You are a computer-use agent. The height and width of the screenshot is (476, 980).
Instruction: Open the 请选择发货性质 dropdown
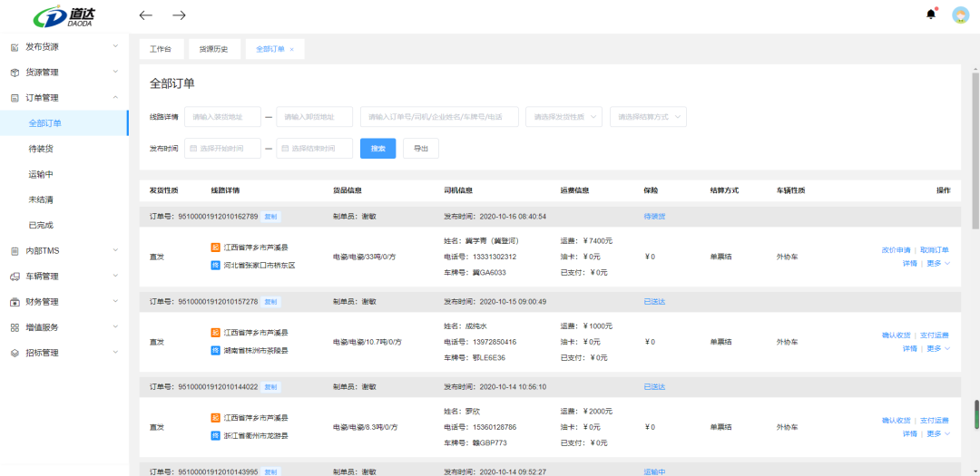(x=564, y=117)
